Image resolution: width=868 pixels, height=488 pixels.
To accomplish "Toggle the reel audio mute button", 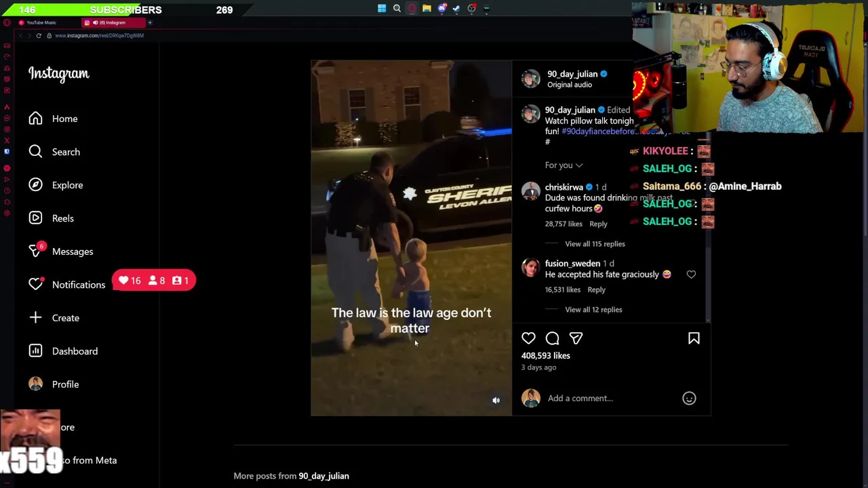I will click(496, 401).
